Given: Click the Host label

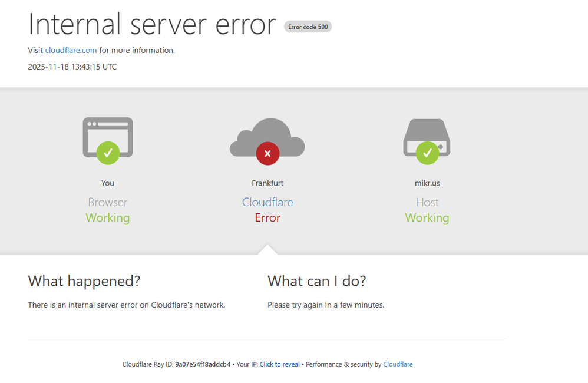Looking at the screenshot, I should click(x=427, y=202).
